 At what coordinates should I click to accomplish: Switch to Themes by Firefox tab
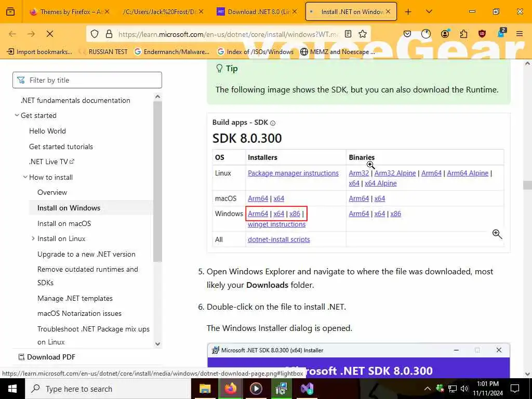(x=69, y=11)
